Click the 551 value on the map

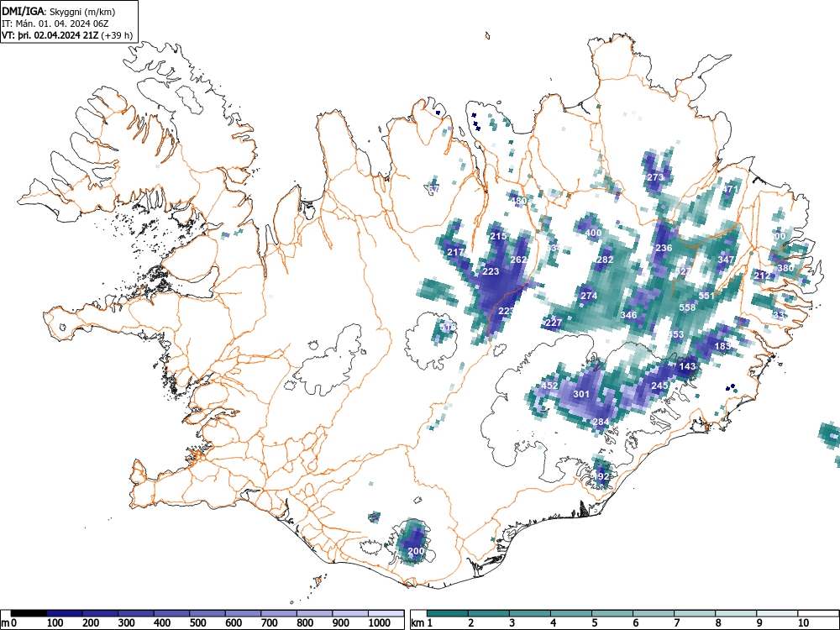pyautogui.click(x=706, y=296)
